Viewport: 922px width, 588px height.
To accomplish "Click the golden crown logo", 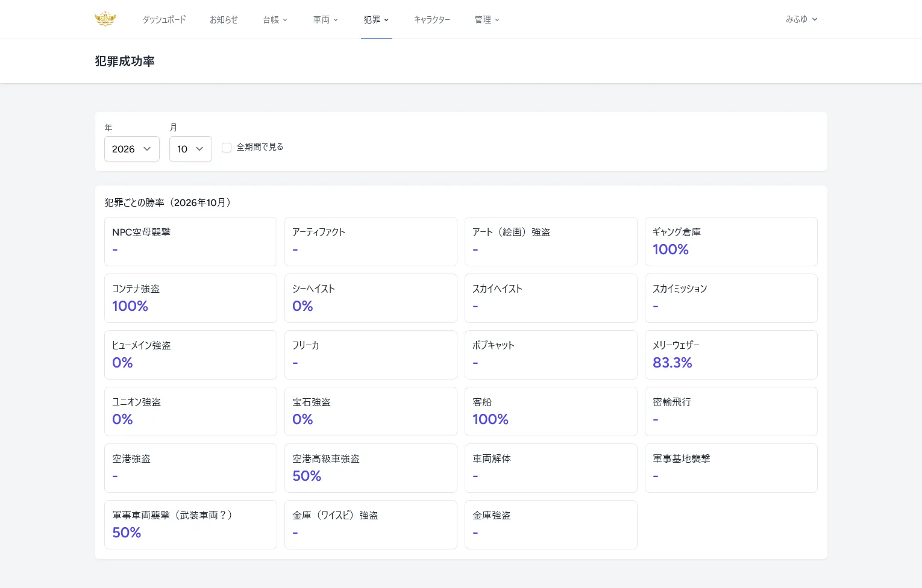I will 105,19.
